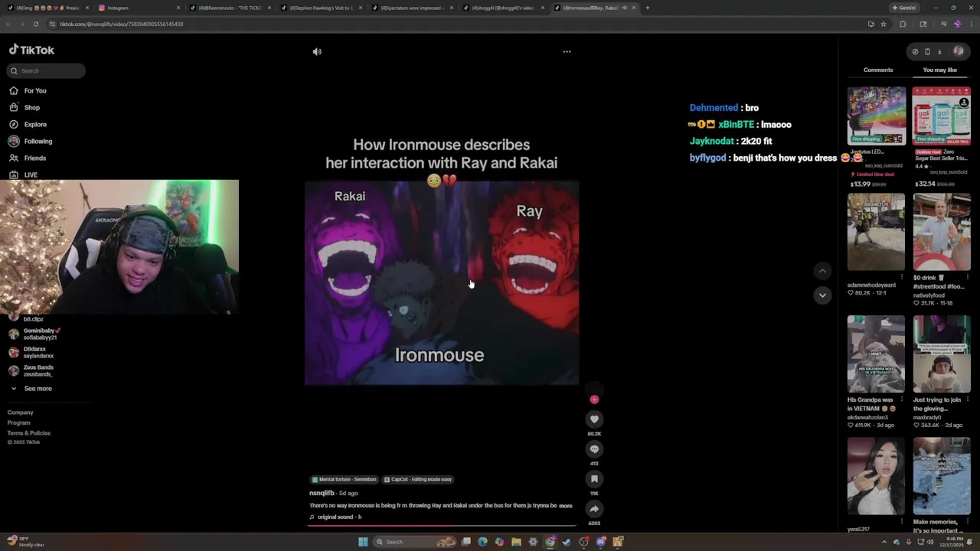The width and height of the screenshot is (980, 551).
Task: Open the Company footer link
Action: pyautogui.click(x=21, y=412)
